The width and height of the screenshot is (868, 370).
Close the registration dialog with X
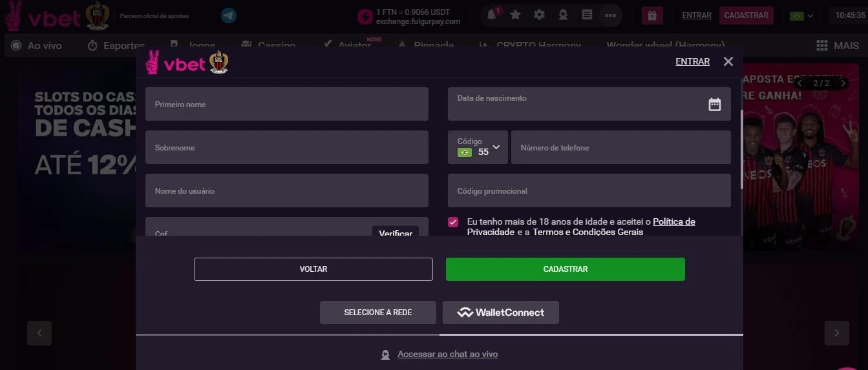point(728,61)
